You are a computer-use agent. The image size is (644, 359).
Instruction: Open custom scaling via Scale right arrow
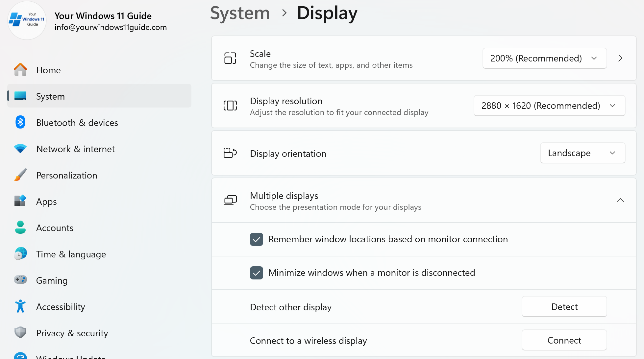(x=620, y=58)
